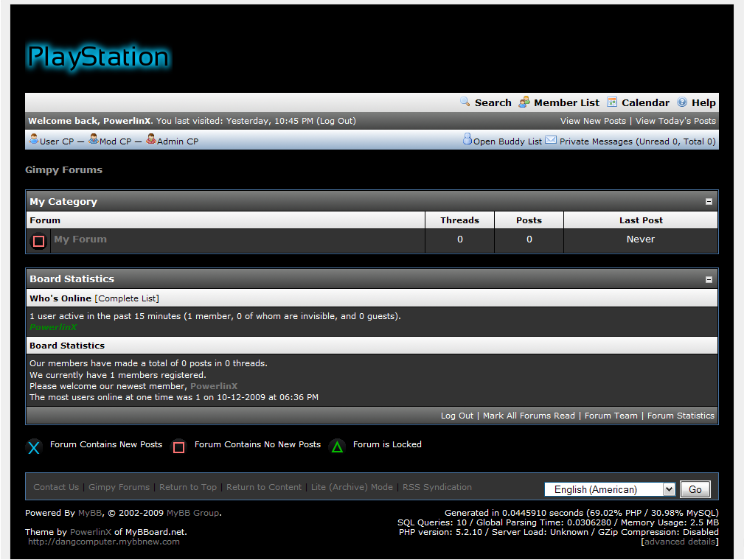This screenshot has height=560, width=744.
Task: Open the My Forum forum link
Action: coord(80,239)
